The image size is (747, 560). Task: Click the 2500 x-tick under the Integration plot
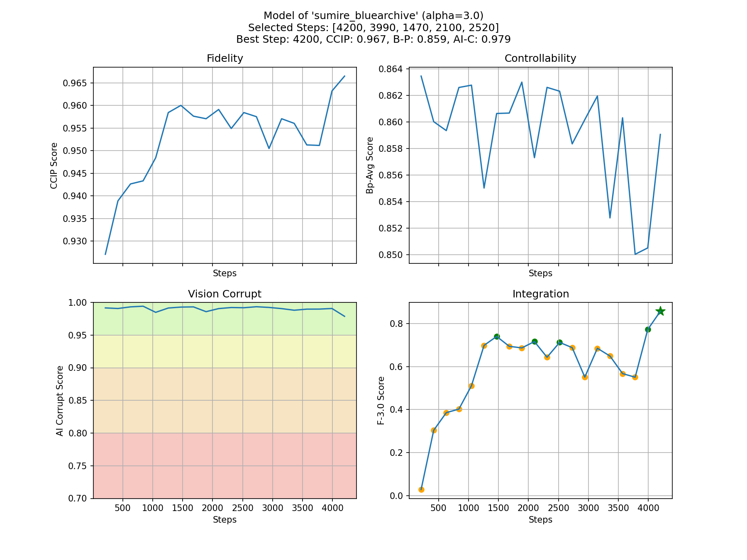[558, 508]
